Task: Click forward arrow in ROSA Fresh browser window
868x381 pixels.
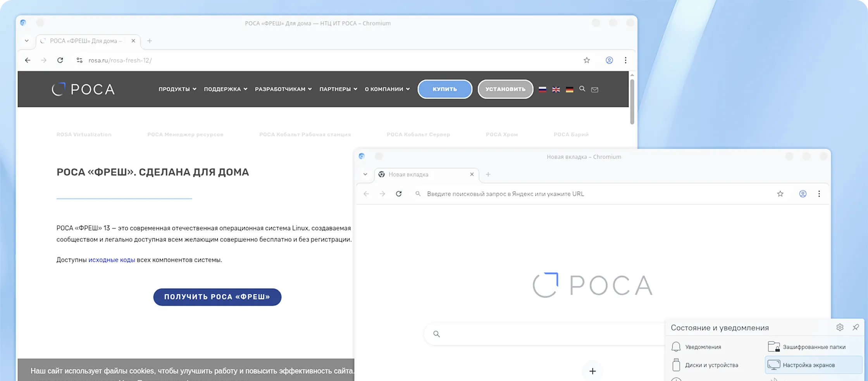Action: (x=44, y=60)
